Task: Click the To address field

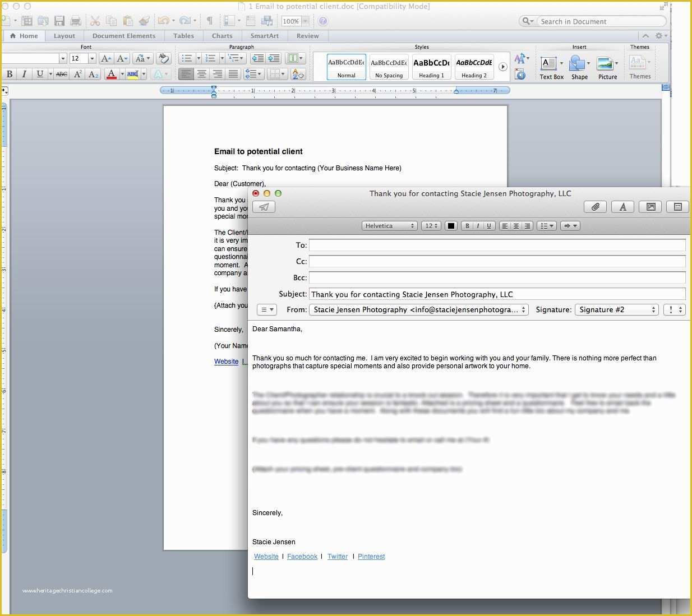Action: 497,245
